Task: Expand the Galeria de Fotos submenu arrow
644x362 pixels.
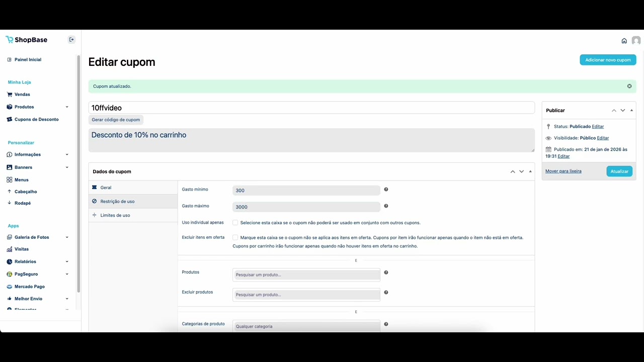Action: point(67,237)
